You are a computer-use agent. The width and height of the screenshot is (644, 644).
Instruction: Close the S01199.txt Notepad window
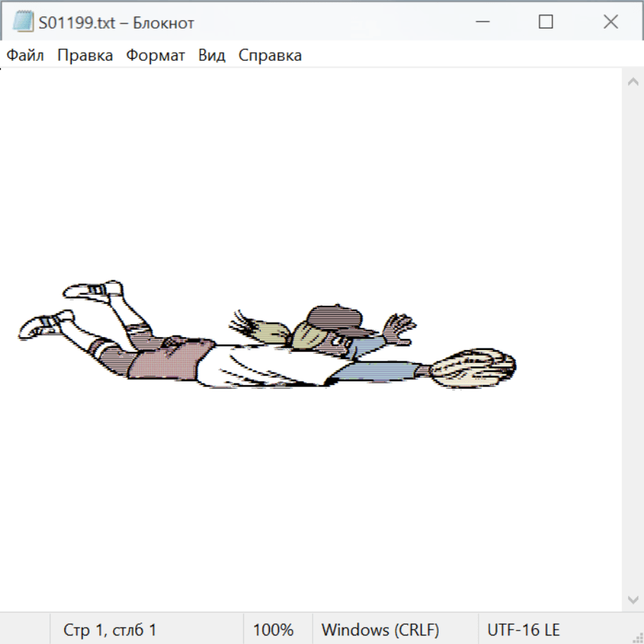click(x=610, y=22)
